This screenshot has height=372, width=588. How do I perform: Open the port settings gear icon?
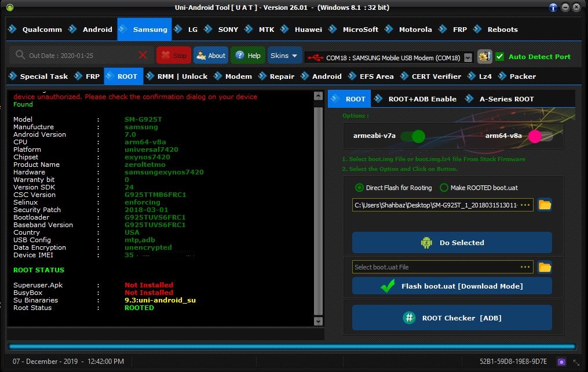click(x=484, y=57)
